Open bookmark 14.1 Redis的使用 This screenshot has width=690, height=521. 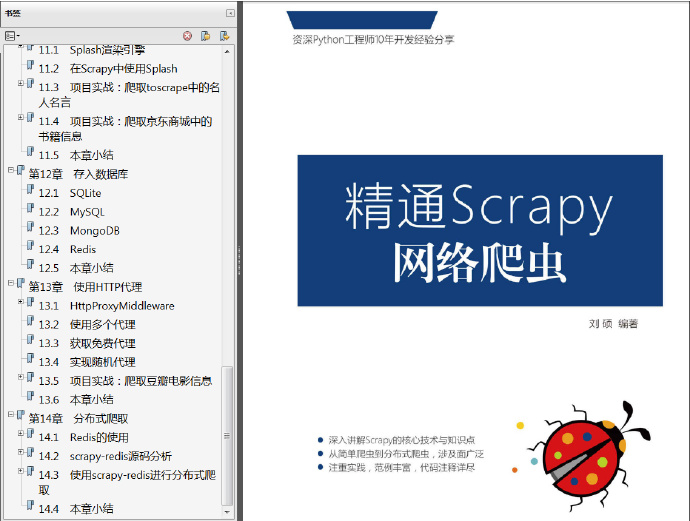83,437
